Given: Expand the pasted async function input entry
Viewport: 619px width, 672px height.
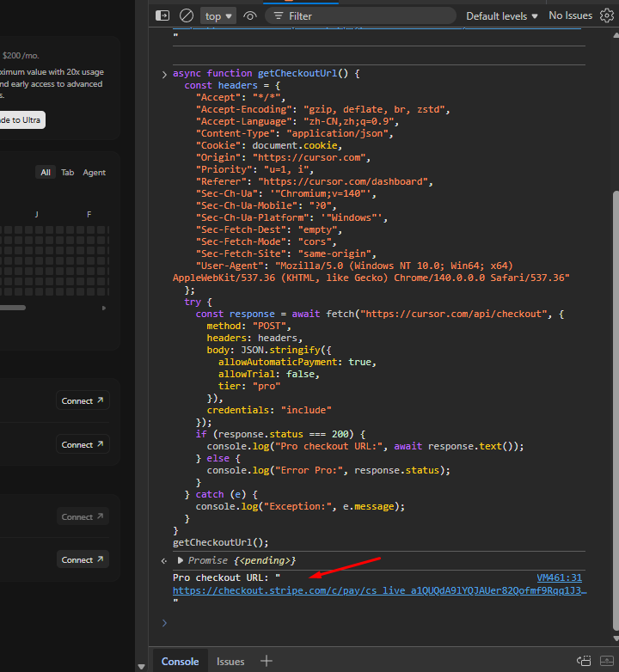Looking at the screenshot, I should tap(164, 75).
